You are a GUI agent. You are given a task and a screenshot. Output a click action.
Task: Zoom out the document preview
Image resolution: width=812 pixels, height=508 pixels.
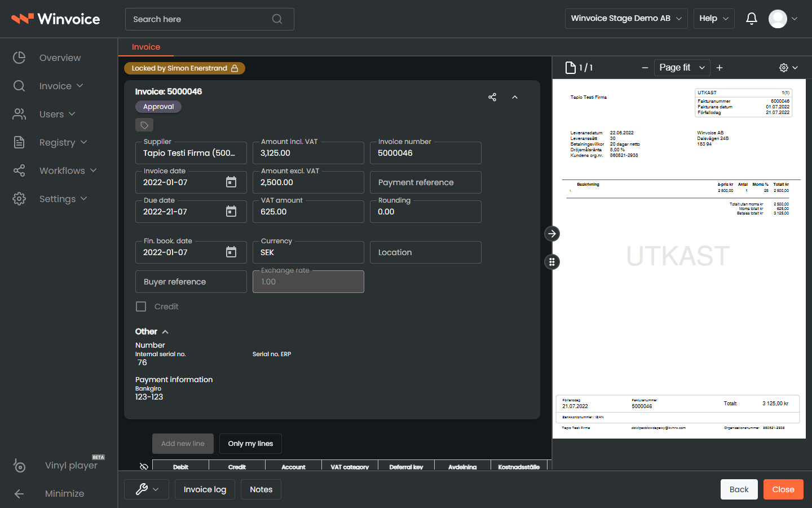click(645, 68)
